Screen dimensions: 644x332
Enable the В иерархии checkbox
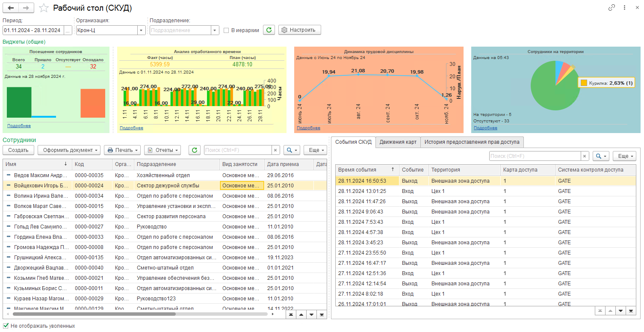coord(226,30)
